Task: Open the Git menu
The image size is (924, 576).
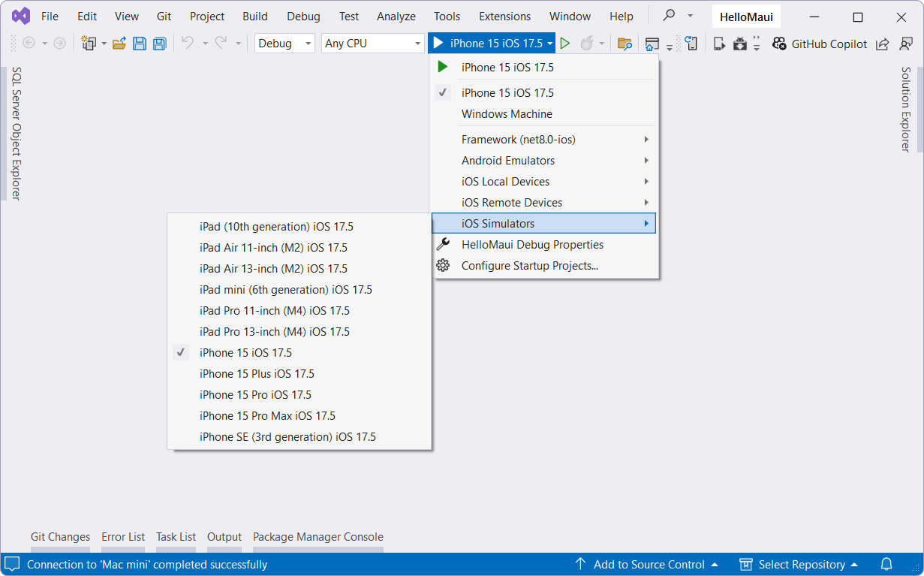Action: (164, 16)
